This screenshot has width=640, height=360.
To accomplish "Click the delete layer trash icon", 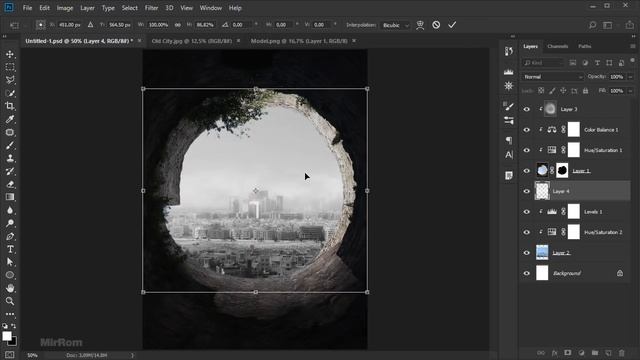I will 621,353.
